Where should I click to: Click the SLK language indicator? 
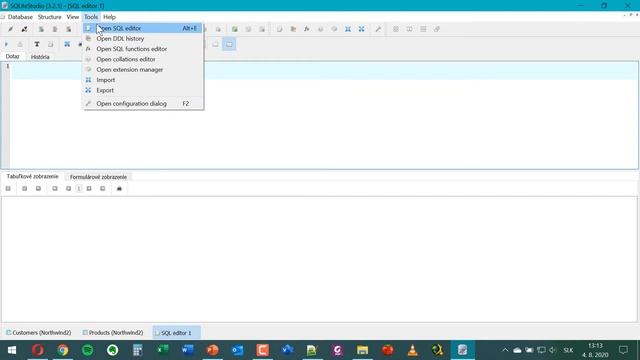point(568,350)
